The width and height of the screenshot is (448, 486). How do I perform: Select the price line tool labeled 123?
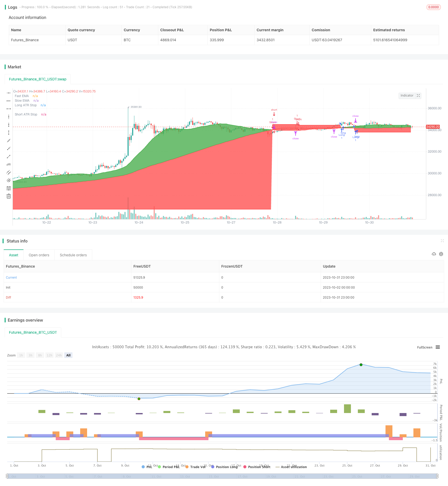coord(9,164)
